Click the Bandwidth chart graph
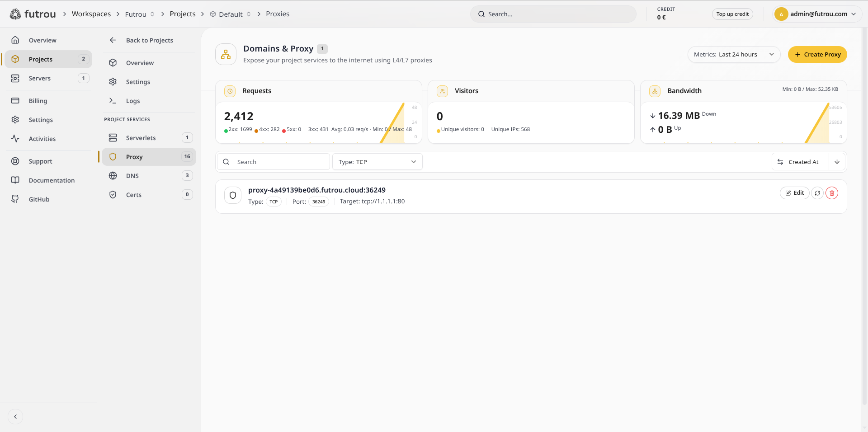868x432 pixels. [x=744, y=123]
